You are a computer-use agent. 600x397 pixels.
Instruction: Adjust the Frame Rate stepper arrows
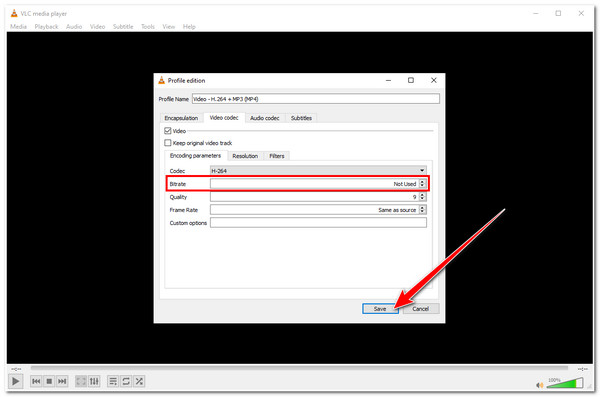422,210
